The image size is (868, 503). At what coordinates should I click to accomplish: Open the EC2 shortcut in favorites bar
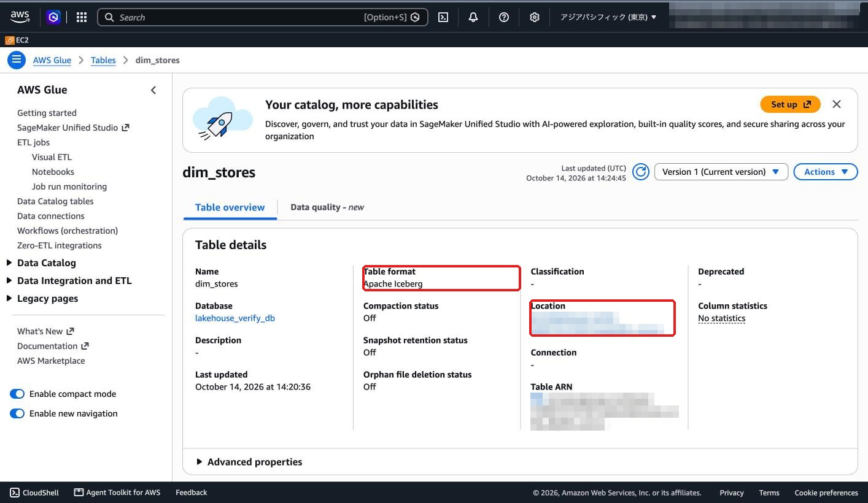click(17, 40)
